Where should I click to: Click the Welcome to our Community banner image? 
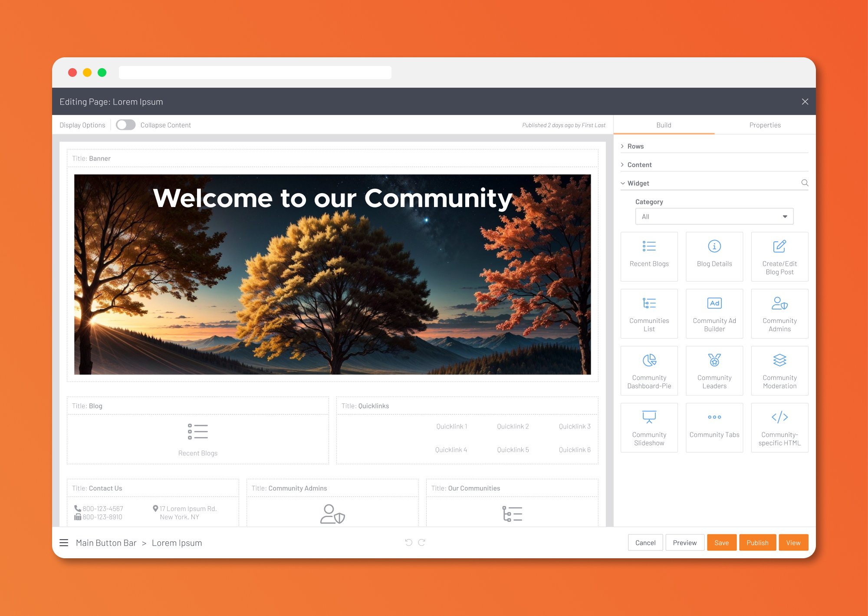[332, 274]
